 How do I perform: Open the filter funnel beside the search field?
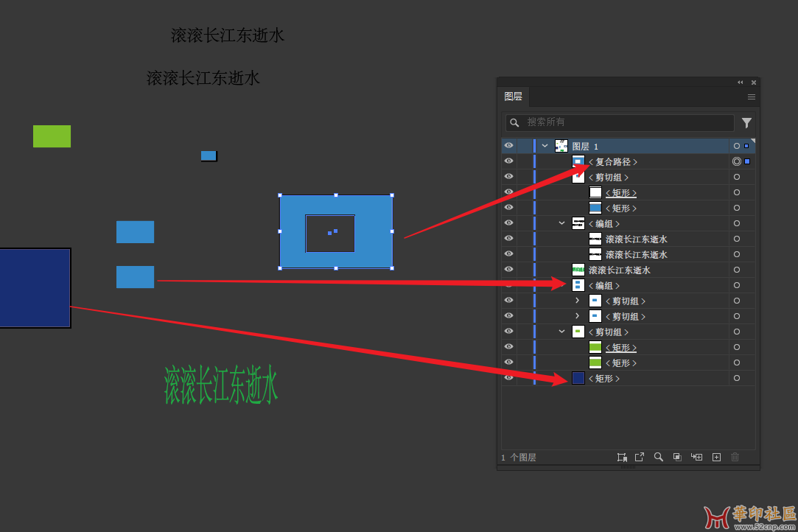click(x=746, y=123)
